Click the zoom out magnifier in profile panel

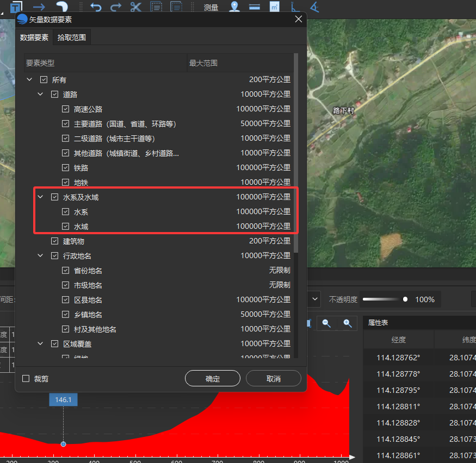[326, 323]
